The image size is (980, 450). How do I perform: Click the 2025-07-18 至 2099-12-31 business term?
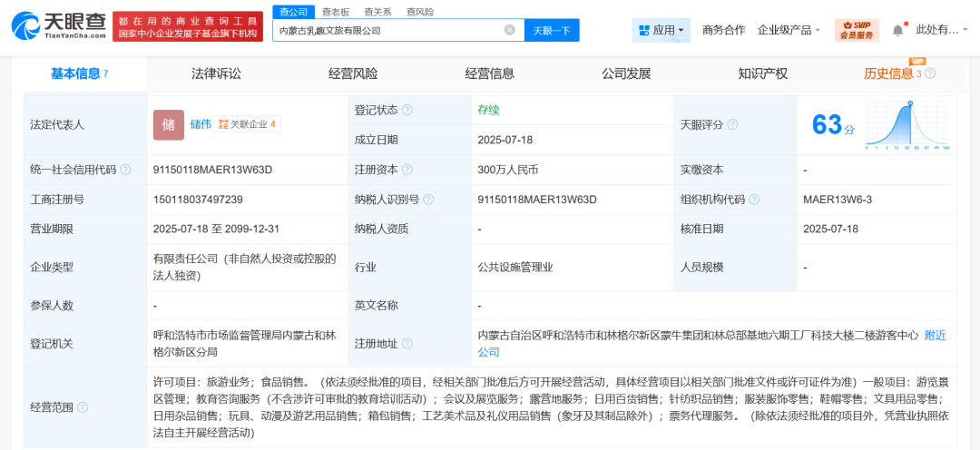(216, 229)
